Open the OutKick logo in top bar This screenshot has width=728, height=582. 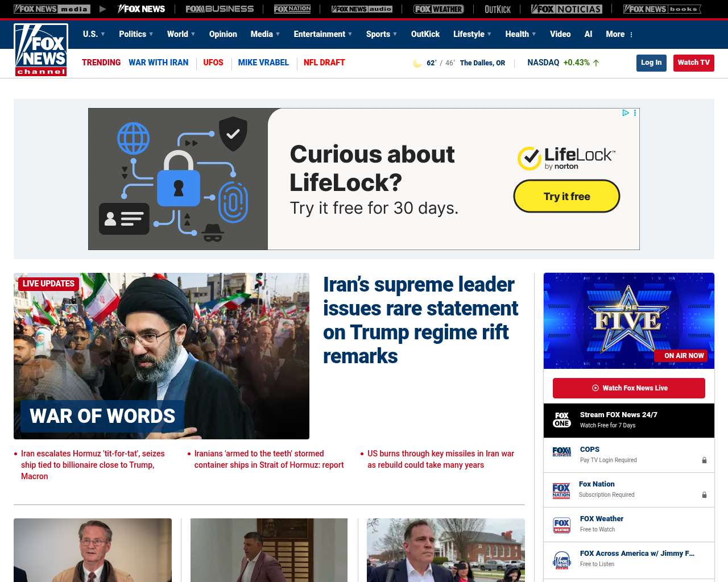[x=498, y=9]
